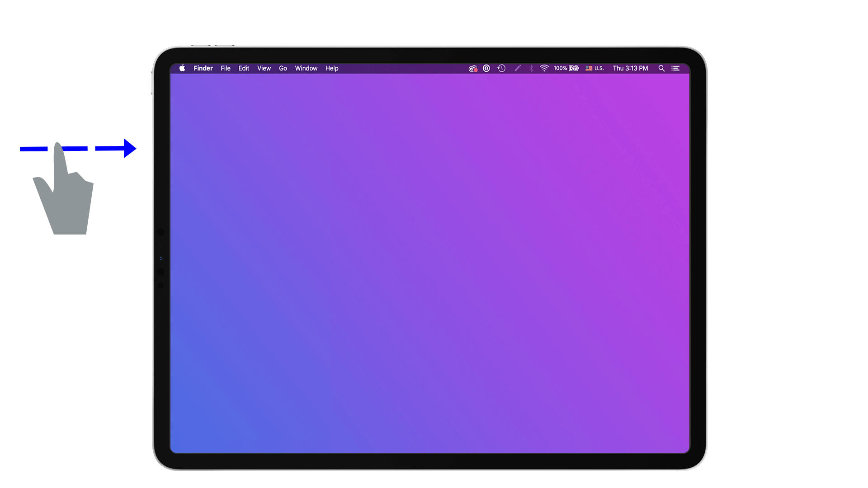Open the iCloud sync status icon
Screen dimensions: 868x488
point(473,68)
